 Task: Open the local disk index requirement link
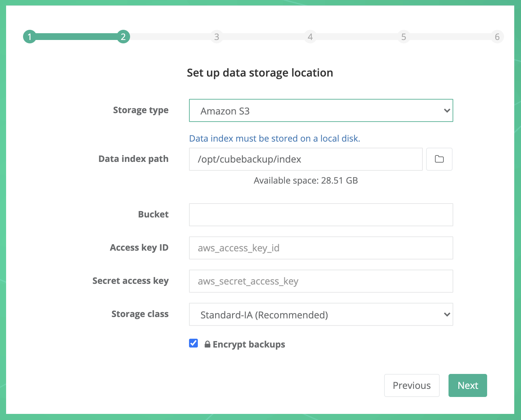click(x=274, y=138)
